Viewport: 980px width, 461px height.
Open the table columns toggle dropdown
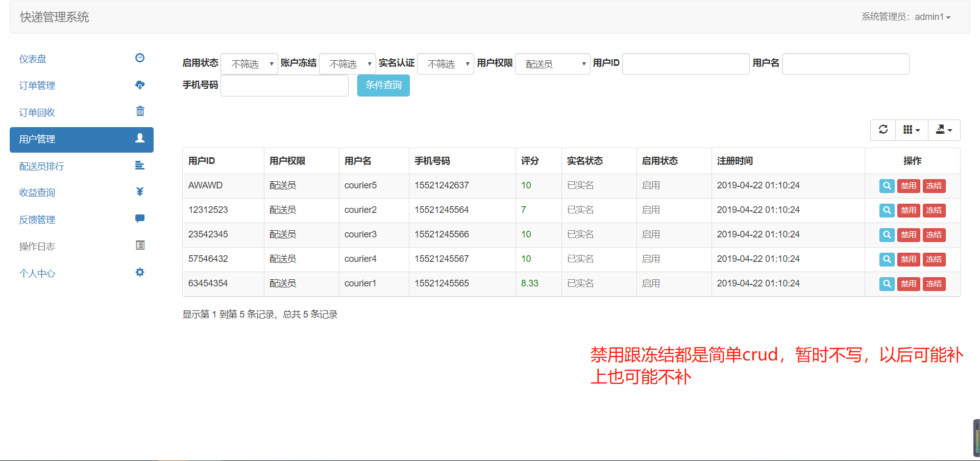(912, 130)
